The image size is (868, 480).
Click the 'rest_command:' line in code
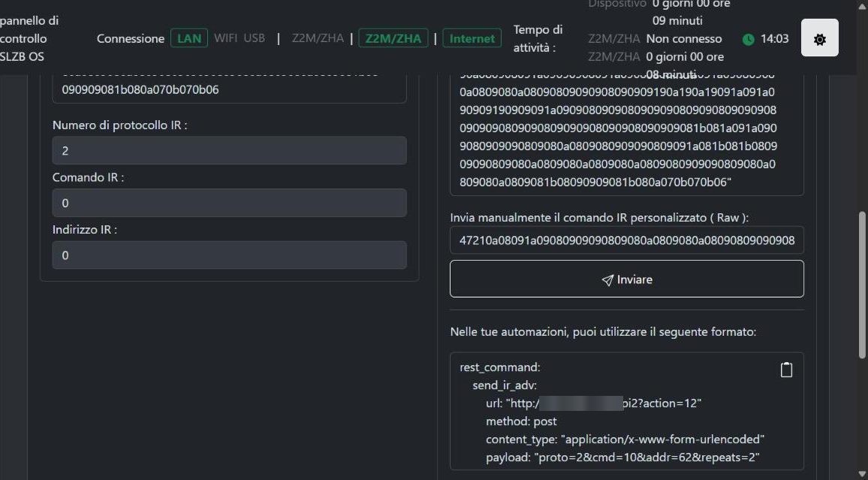[x=499, y=367]
